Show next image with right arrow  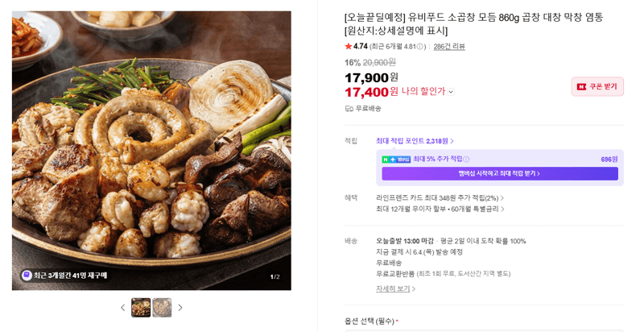pyautogui.click(x=180, y=307)
